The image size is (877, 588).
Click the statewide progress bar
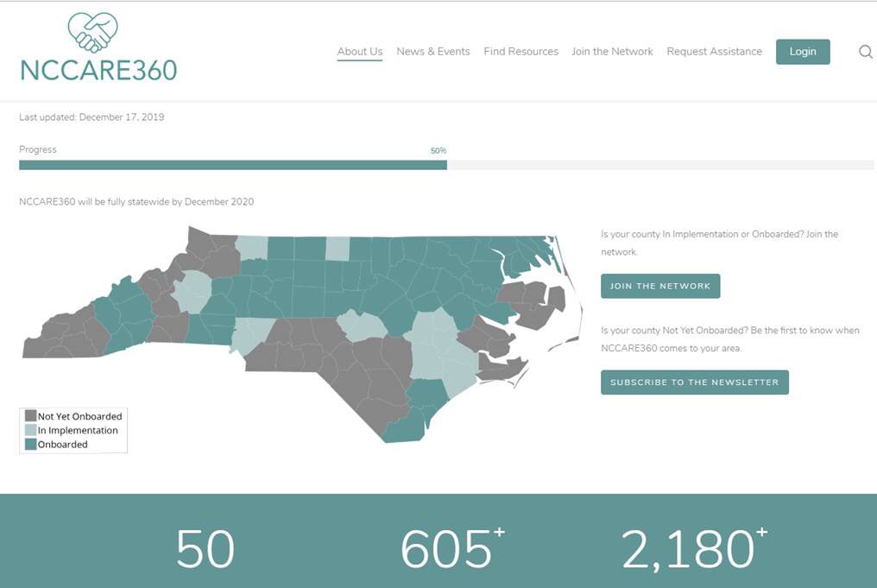coord(446,165)
